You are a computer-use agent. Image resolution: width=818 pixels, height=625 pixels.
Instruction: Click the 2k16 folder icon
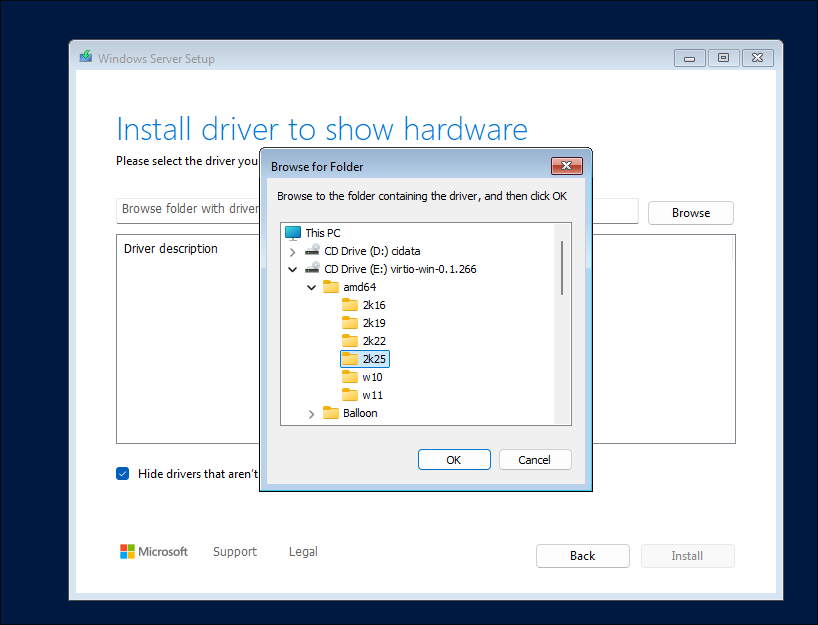pyautogui.click(x=350, y=305)
